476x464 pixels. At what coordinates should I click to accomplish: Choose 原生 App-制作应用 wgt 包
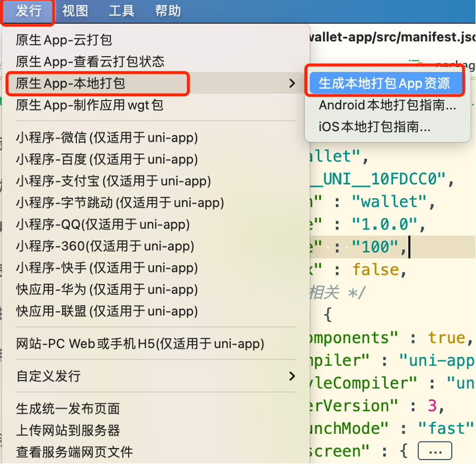point(156,105)
